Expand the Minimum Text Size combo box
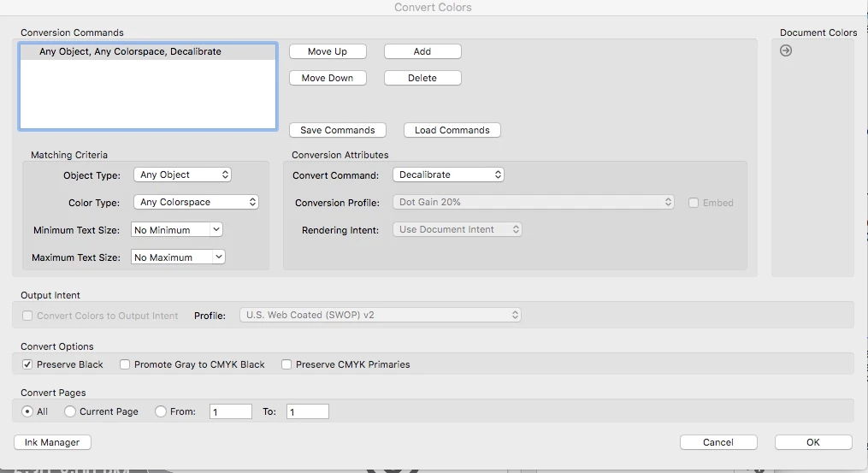This screenshot has width=868, height=473. click(216, 230)
